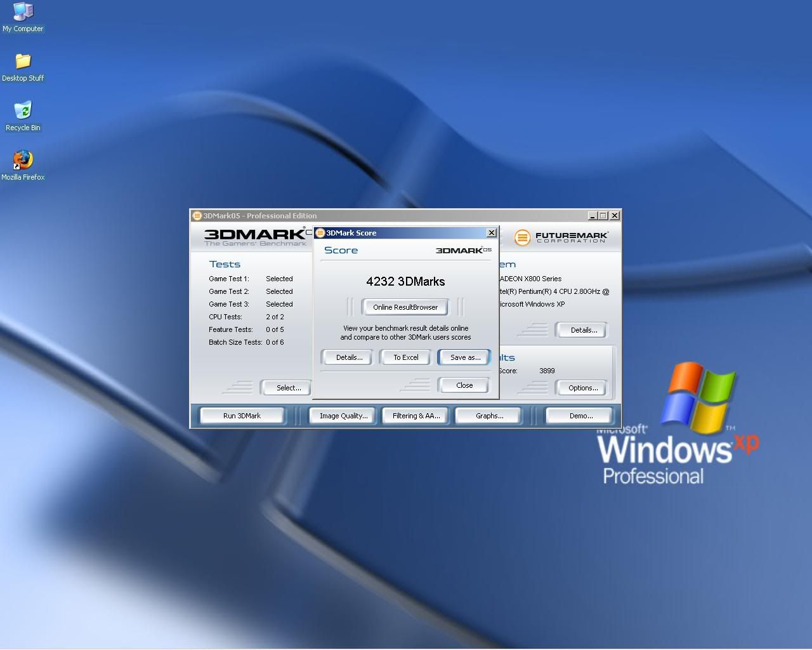Open the Image Quality... tool
Viewport: 812px width, 650px height.
pyautogui.click(x=343, y=416)
